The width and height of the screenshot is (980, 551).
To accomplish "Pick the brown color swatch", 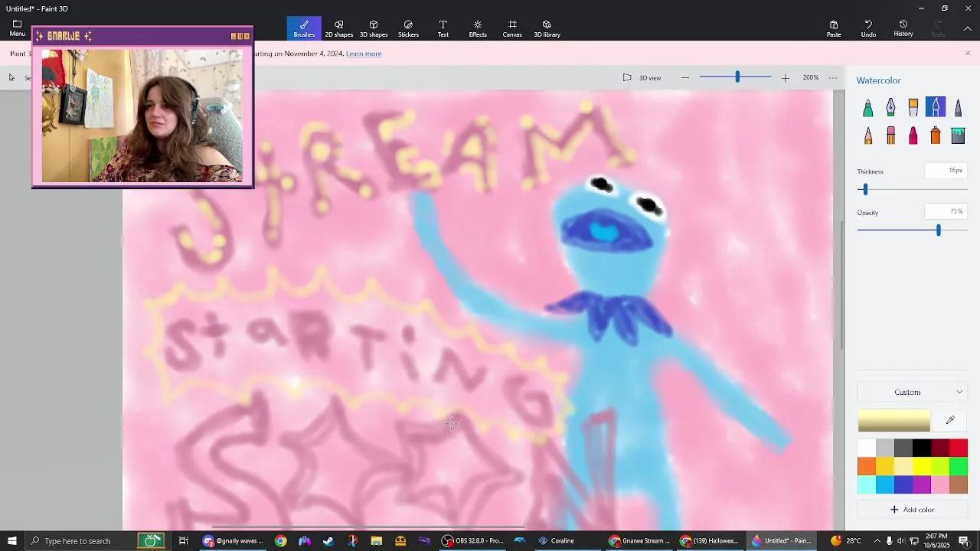I will (959, 484).
